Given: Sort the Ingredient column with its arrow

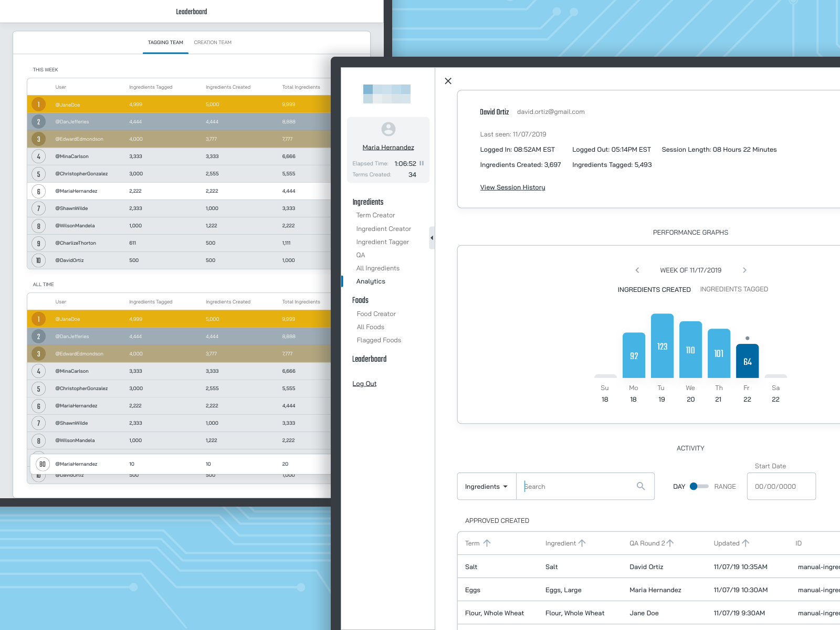Looking at the screenshot, I should point(582,543).
